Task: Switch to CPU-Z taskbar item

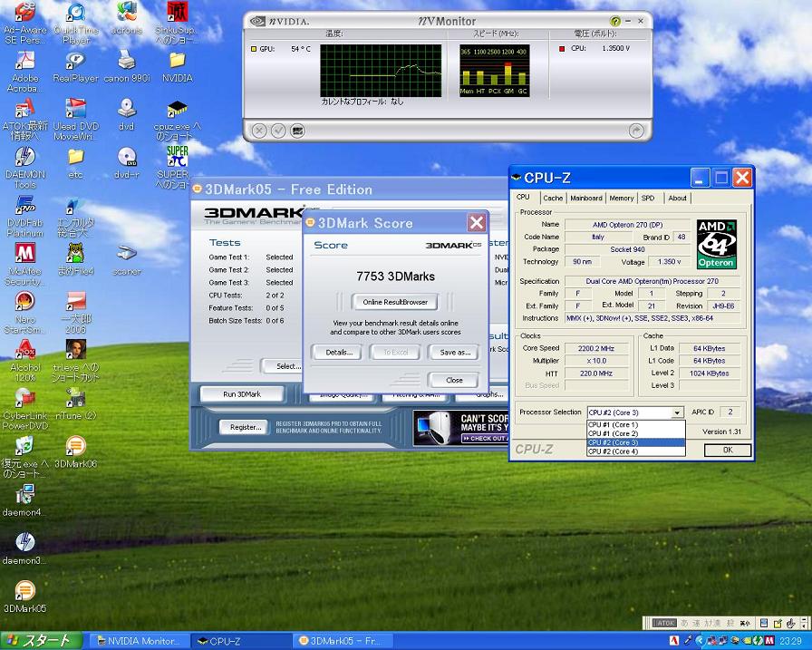Action: click(x=241, y=641)
